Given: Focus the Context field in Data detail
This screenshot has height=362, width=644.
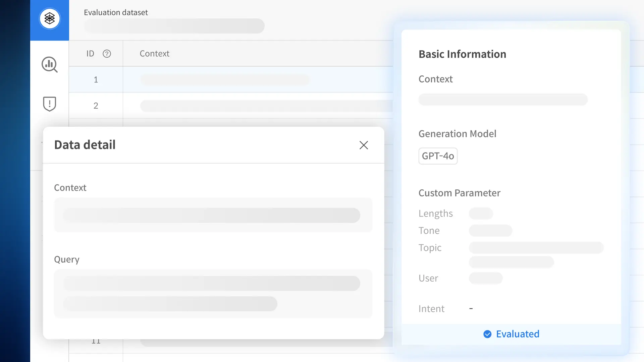Looking at the screenshot, I should (213, 215).
